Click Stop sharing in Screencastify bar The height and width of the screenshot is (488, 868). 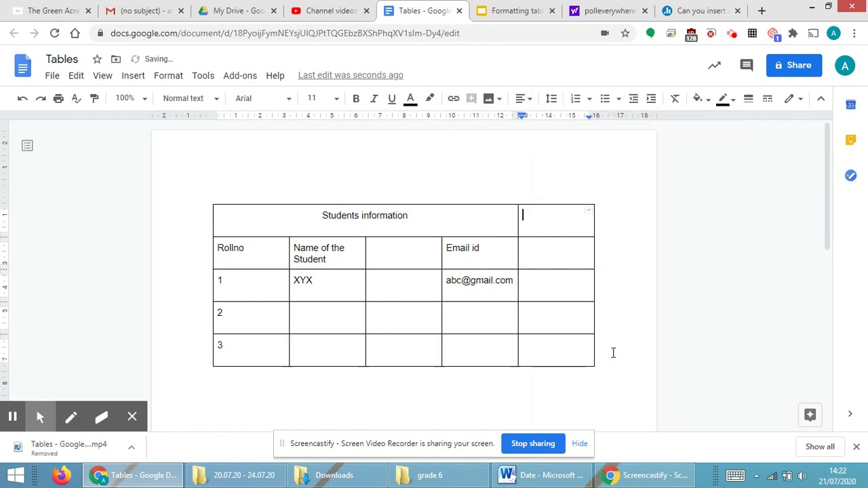tap(533, 443)
